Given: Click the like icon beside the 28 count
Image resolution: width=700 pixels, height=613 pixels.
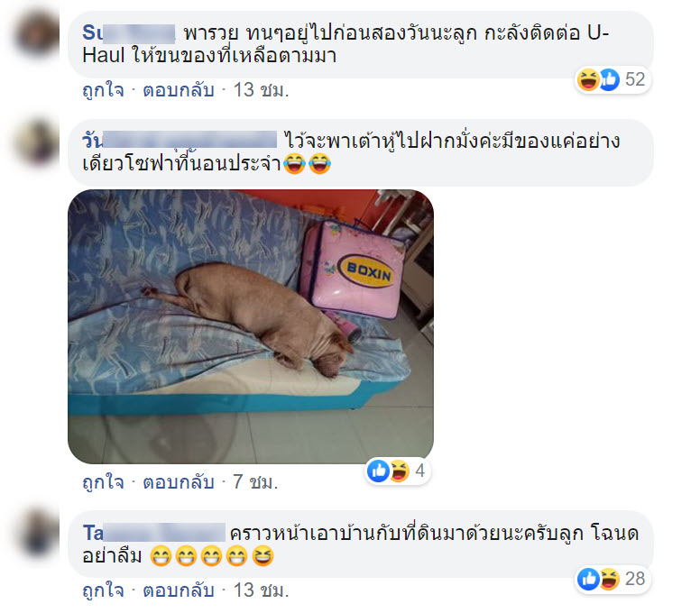Looking at the screenshot, I should pyautogui.click(x=588, y=579).
